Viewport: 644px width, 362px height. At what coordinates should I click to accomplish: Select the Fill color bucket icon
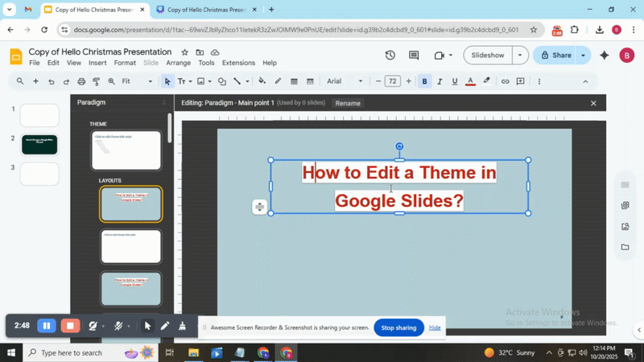point(262,81)
